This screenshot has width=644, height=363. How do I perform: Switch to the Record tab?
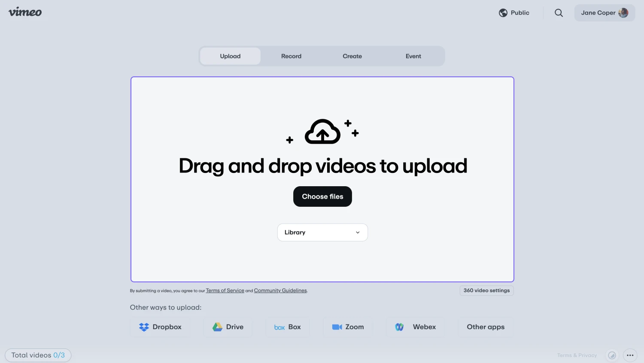click(x=291, y=56)
